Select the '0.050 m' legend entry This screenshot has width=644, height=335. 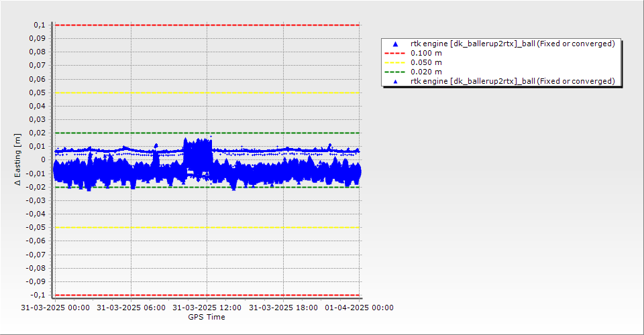click(427, 63)
